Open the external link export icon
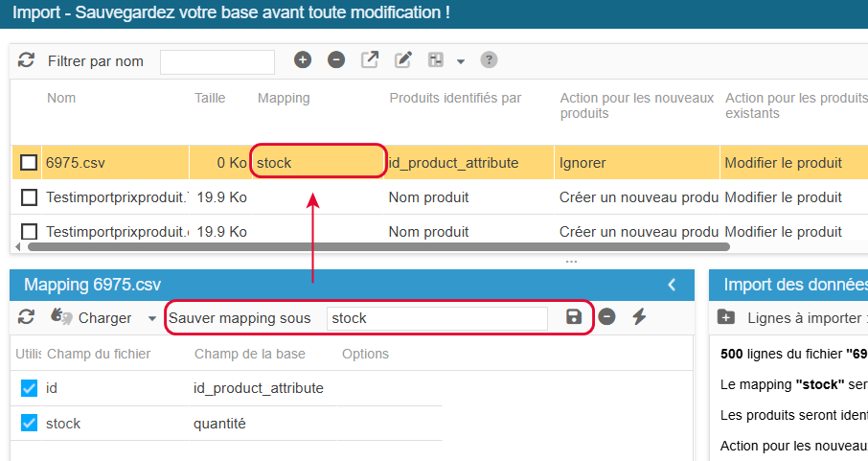 pos(370,59)
